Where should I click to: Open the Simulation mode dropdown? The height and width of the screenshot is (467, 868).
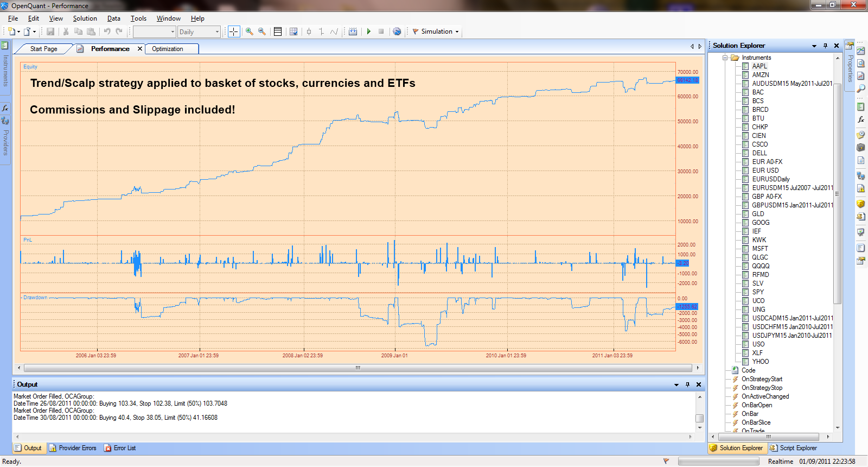tap(436, 31)
